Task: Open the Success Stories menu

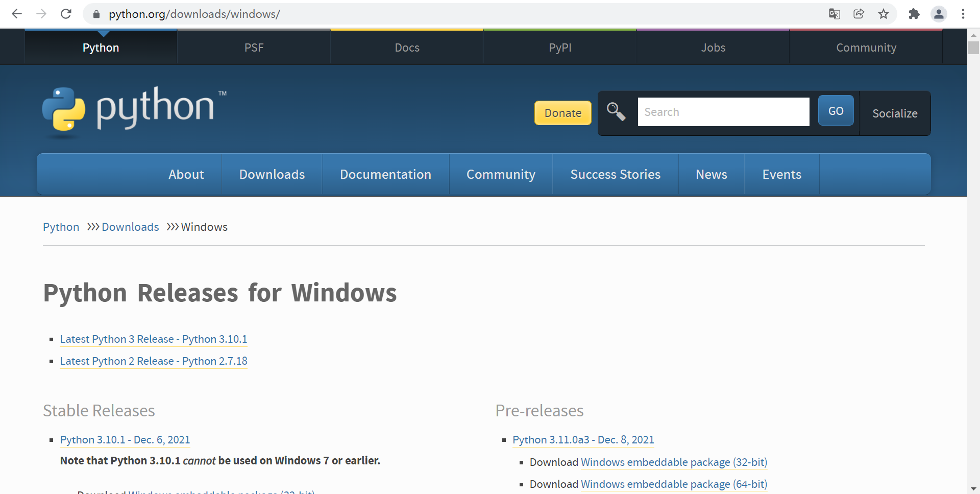Action: tap(616, 174)
